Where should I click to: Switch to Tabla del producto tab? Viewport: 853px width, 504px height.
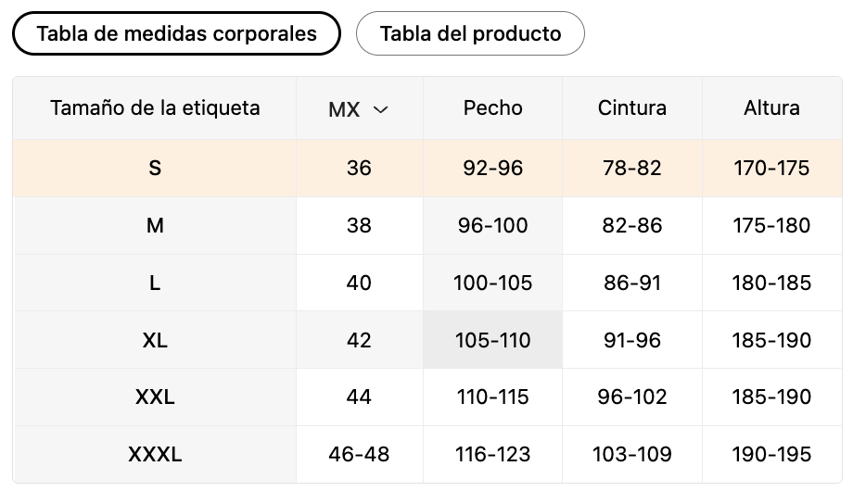click(470, 34)
